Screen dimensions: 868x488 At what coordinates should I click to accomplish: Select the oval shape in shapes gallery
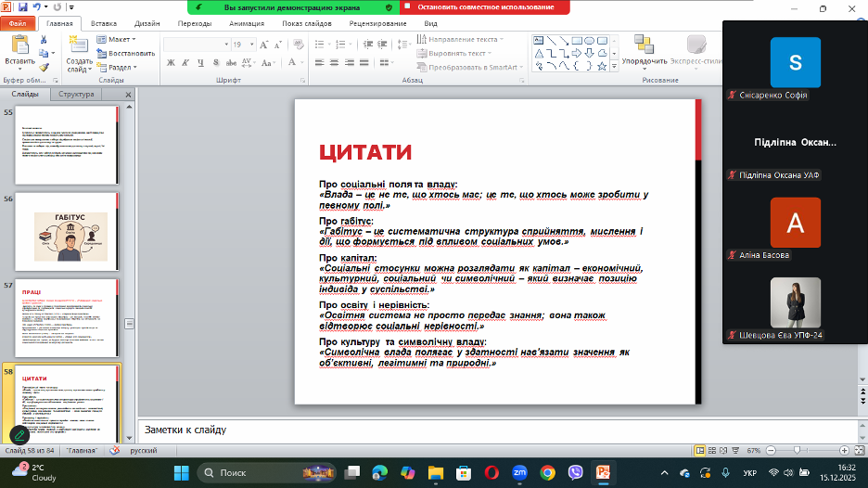[590, 41]
